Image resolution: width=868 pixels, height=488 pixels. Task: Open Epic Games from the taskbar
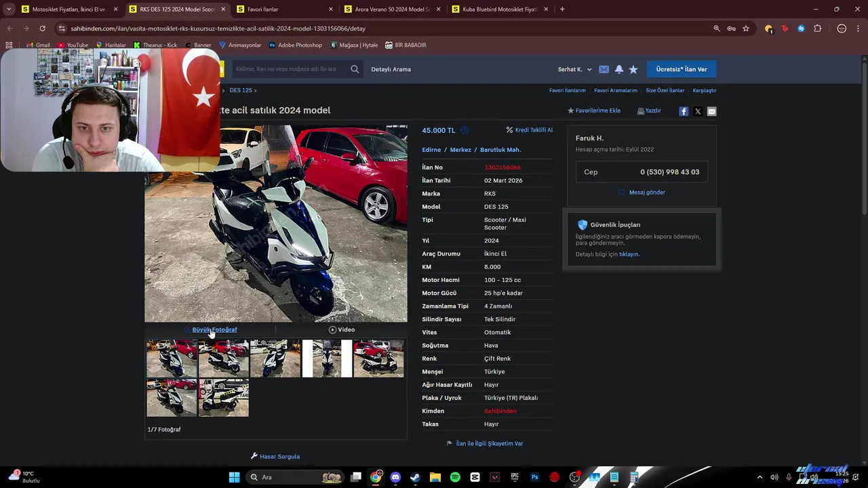point(515,477)
